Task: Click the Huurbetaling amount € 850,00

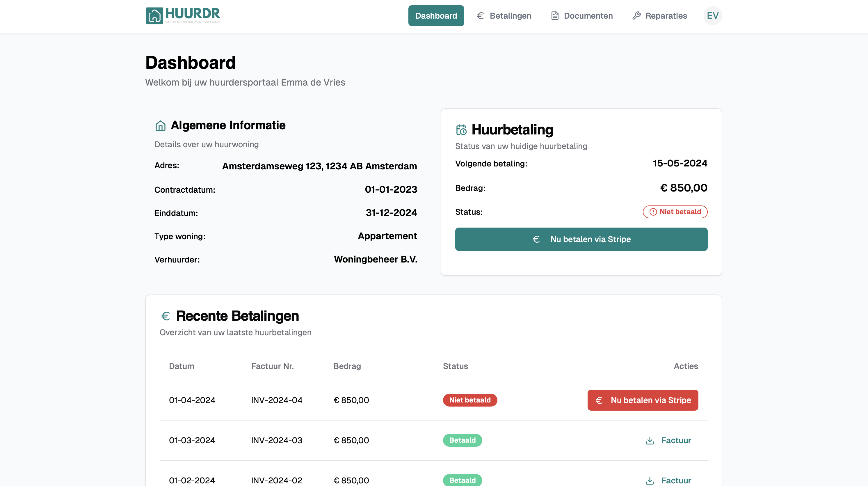Action: pyautogui.click(x=684, y=188)
